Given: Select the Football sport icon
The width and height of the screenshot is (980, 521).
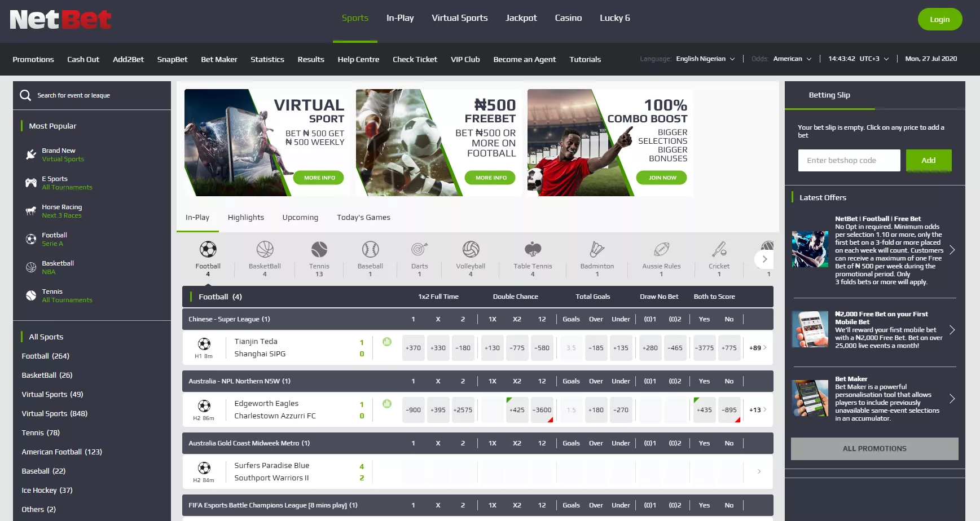Looking at the screenshot, I should 208,249.
